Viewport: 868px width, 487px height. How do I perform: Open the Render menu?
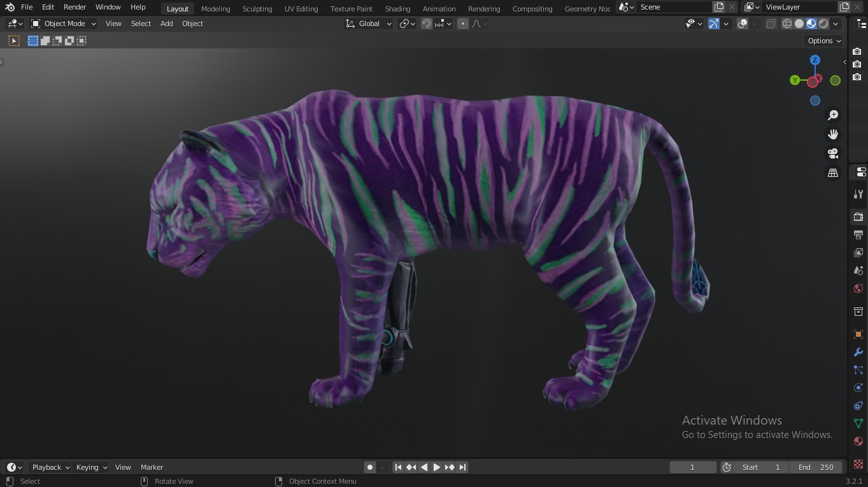click(x=75, y=7)
